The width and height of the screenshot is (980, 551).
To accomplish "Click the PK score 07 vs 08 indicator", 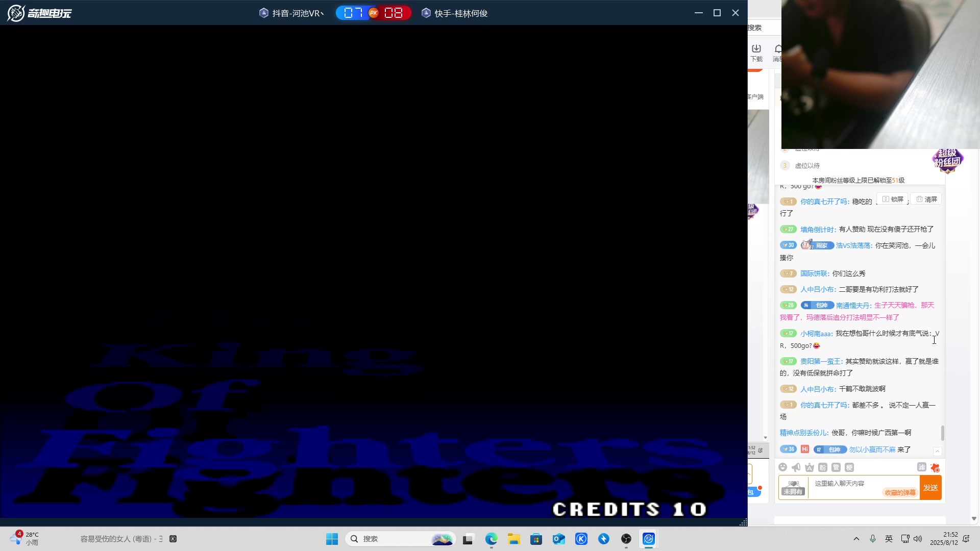I will (374, 13).
